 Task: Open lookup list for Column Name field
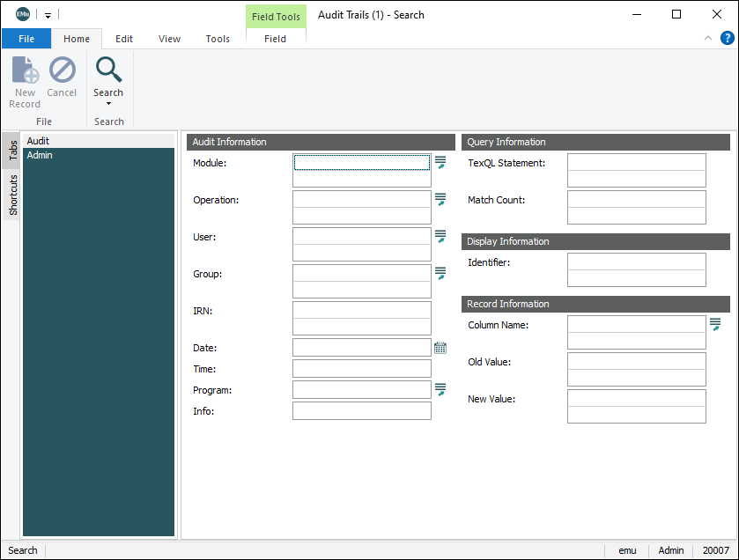[x=715, y=324]
